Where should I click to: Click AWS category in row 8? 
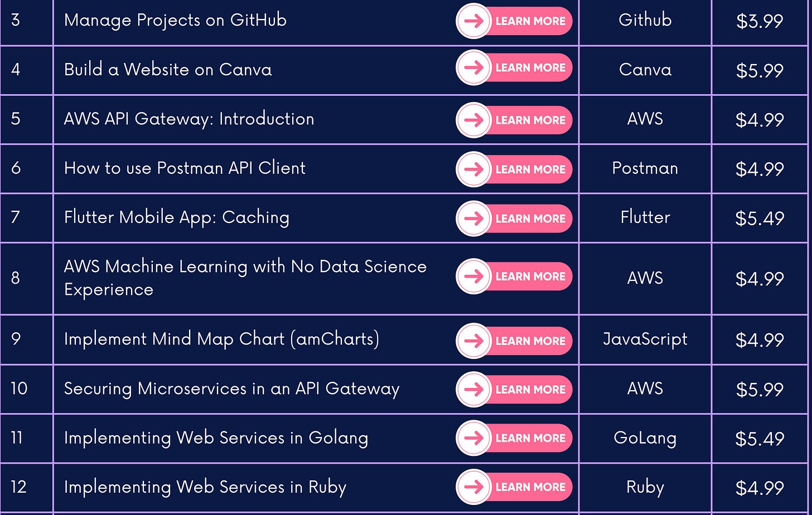click(x=645, y=278)
